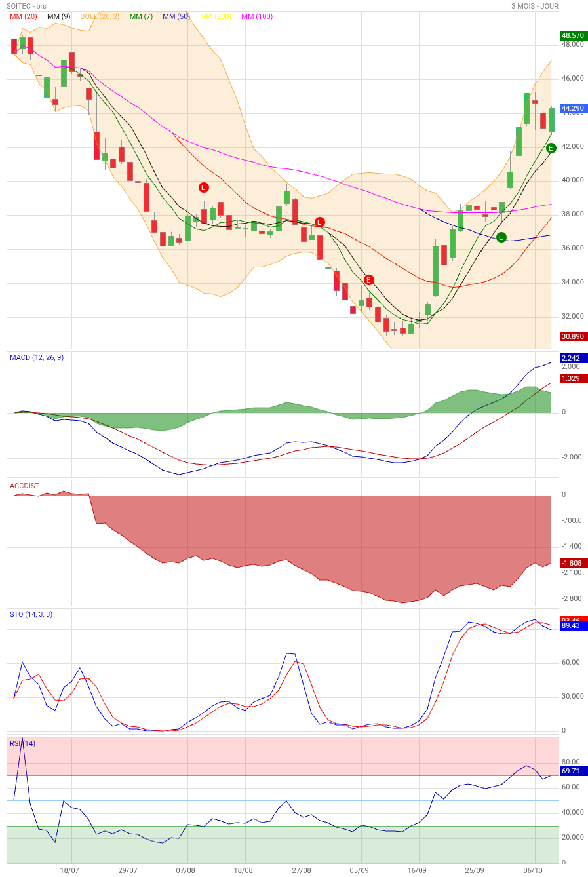Click the 18/07 date on the axis
This screenshot has width=588, height=877.
coord(69,871)
